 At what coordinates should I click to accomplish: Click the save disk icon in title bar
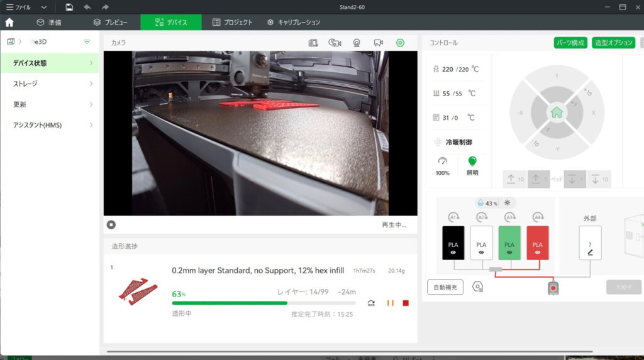tap(69, 7)
